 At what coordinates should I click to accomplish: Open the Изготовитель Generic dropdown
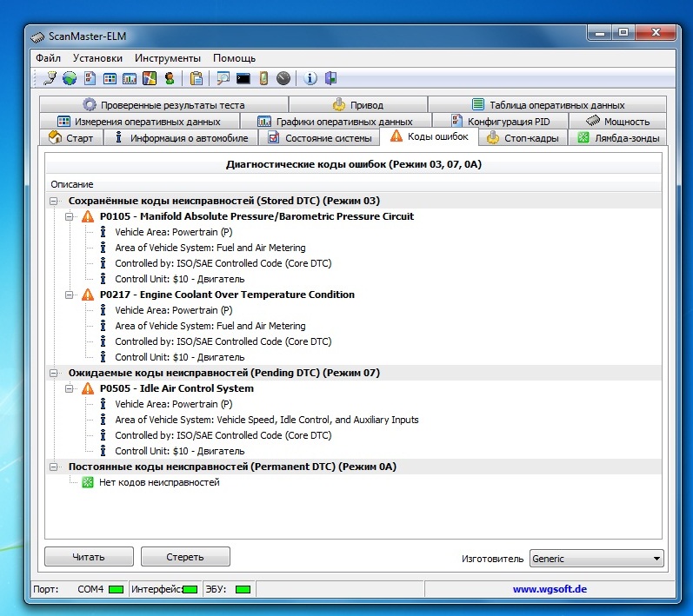[596, 558]
